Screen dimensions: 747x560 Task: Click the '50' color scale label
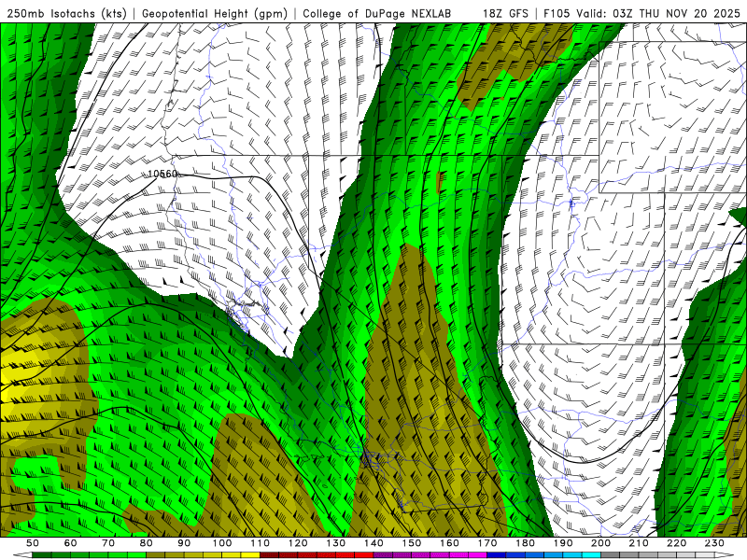33,543
